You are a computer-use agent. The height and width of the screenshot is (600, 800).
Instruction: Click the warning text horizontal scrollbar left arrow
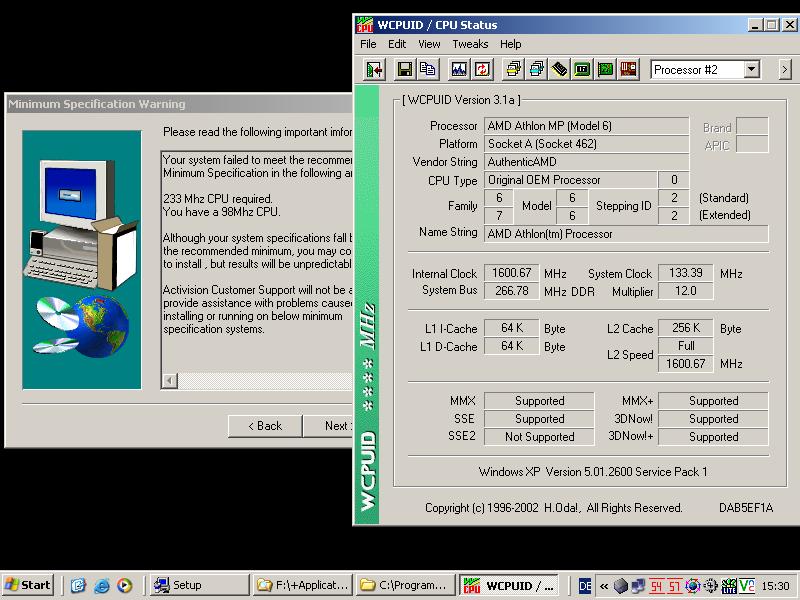(x=170, y=381)
